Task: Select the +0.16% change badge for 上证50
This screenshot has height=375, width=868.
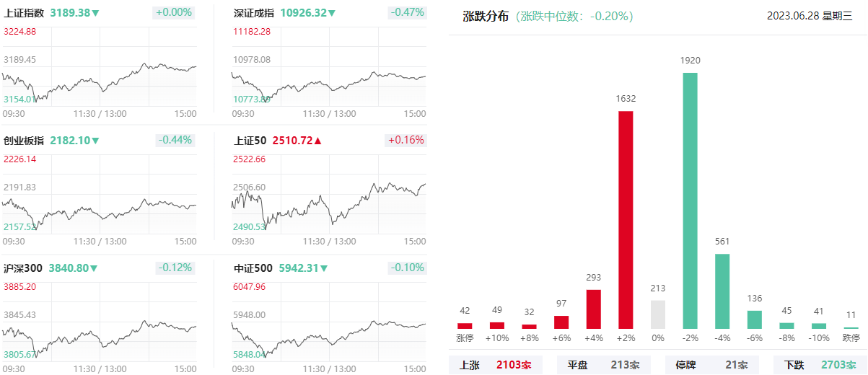Action: click(406, 141)
